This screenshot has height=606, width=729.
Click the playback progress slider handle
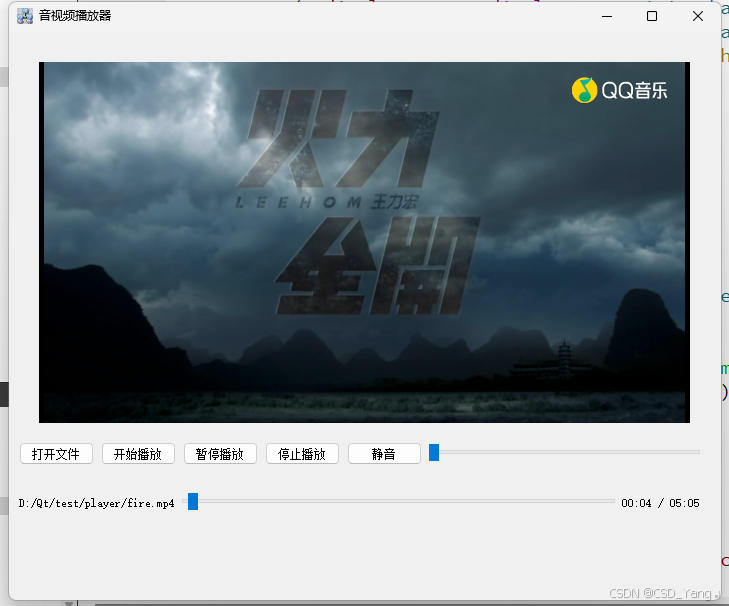[x=193, y=501]
